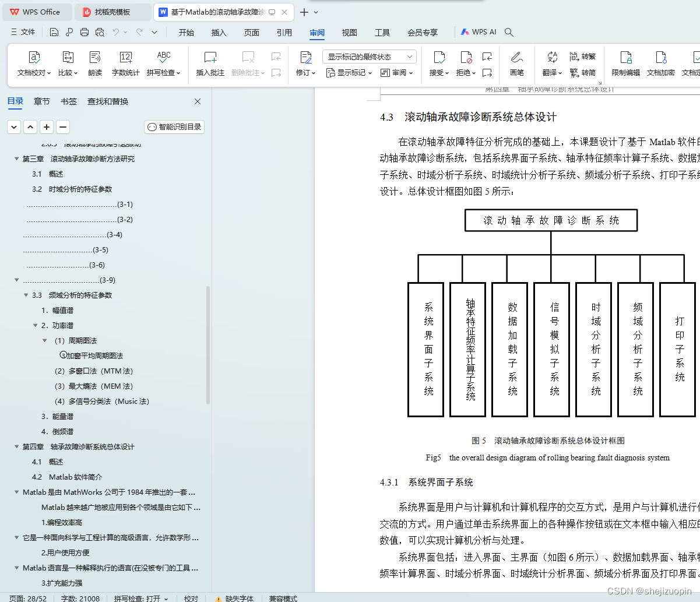Switch to the 会员专享 ribbon tab

coord(423,32)
